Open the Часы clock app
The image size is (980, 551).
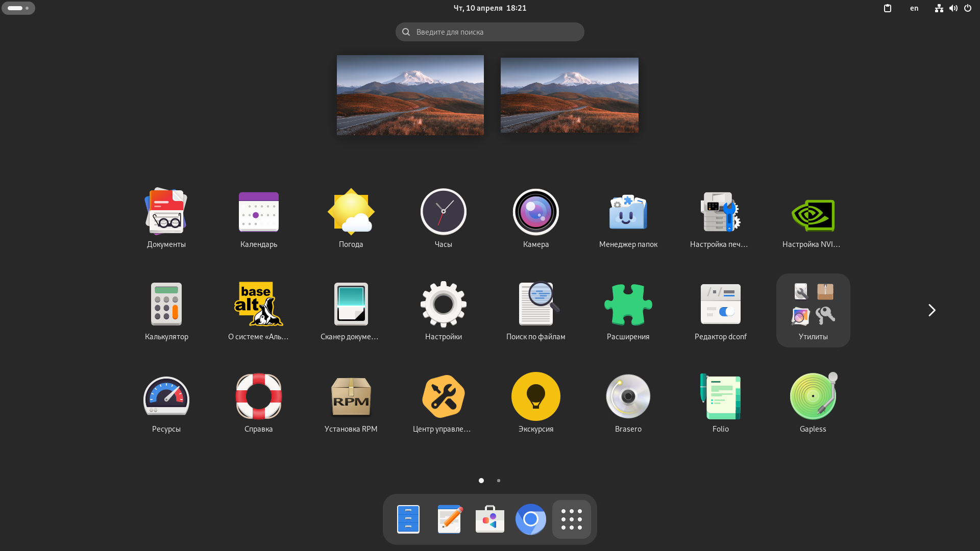(x=444, y=218)
